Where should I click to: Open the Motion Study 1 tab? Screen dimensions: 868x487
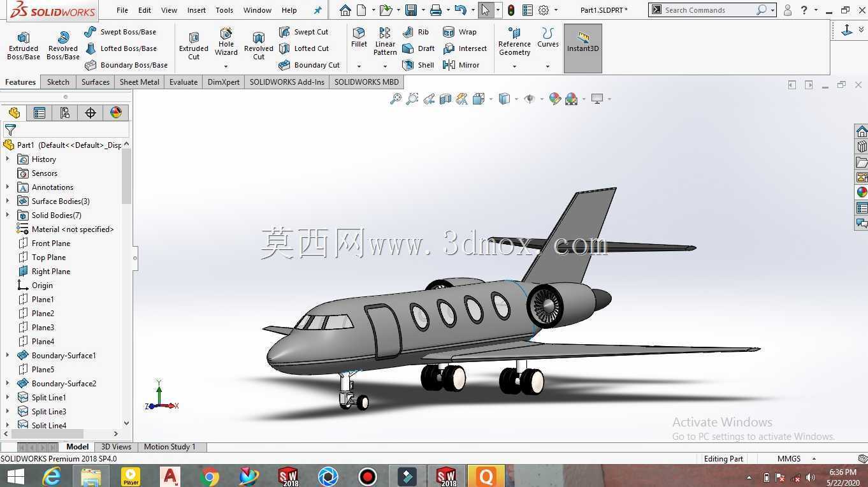coord(170,447)
